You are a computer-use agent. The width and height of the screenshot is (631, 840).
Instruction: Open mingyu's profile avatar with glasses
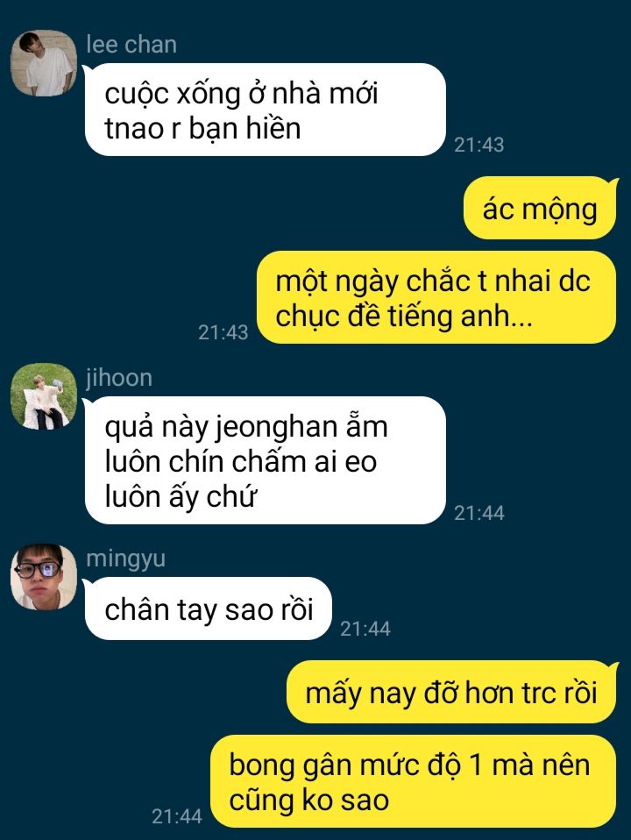[x=44, y=577]
